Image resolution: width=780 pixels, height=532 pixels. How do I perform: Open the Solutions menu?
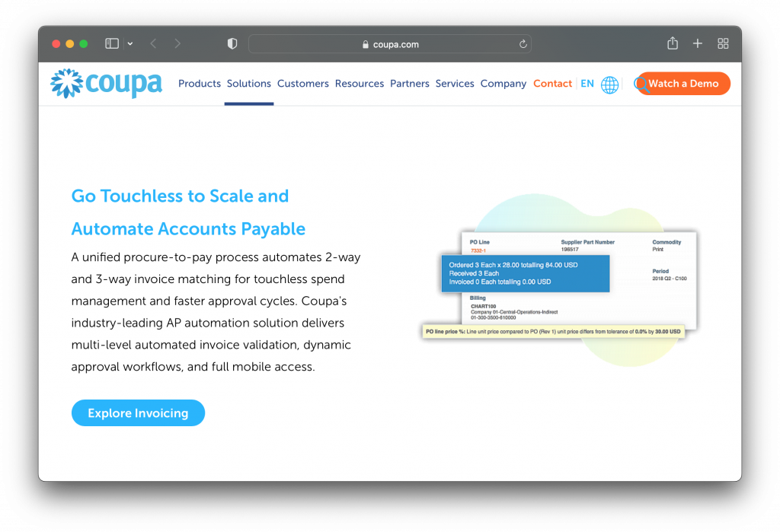pyautogui.click(x=249, y=84)
